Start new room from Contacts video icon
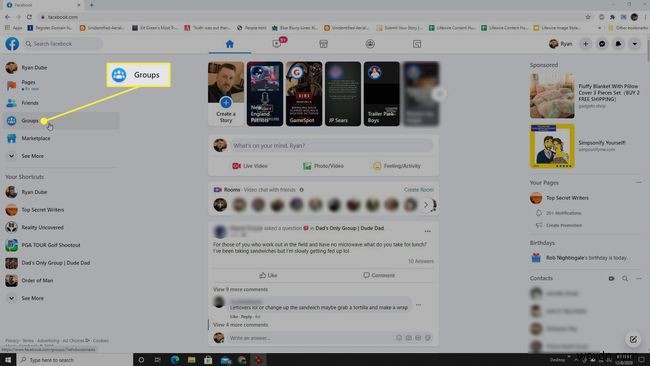Image resolution: width=650 pixels, height=366 pixels. 611,279
